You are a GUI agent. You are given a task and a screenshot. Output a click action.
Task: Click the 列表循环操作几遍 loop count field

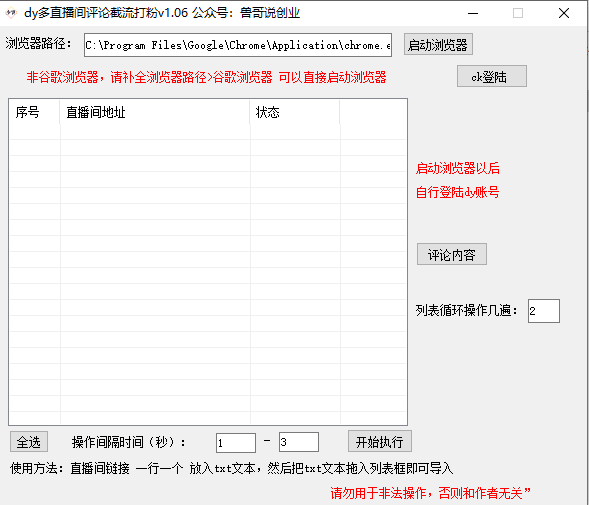coord(544,311)
